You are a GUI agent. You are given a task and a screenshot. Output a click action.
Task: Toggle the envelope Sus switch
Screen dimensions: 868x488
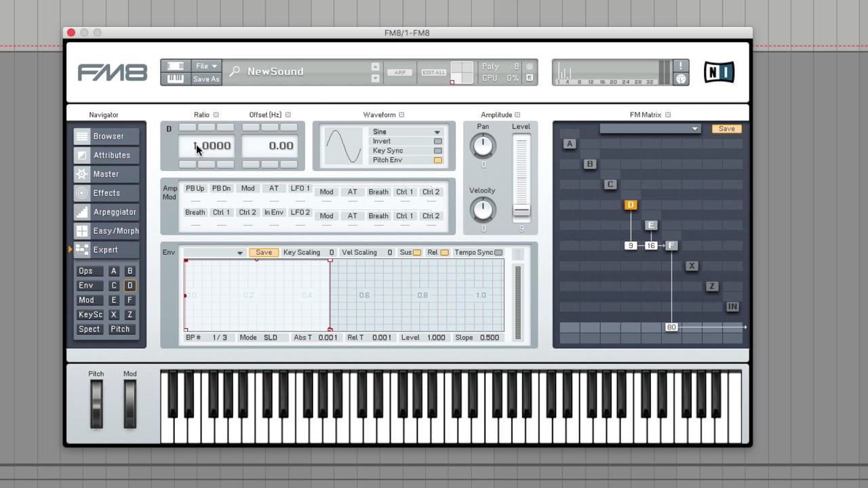click(416, 253)
